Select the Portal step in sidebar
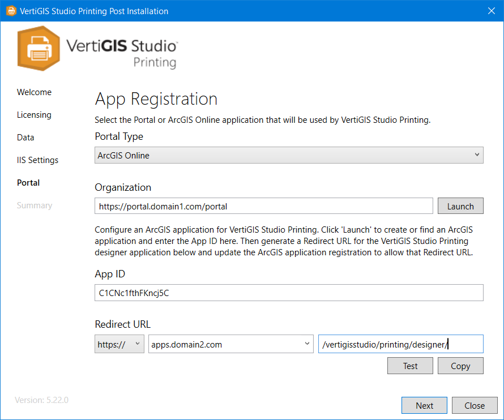This screenshot has height=420, width=504. click(28, 182)
